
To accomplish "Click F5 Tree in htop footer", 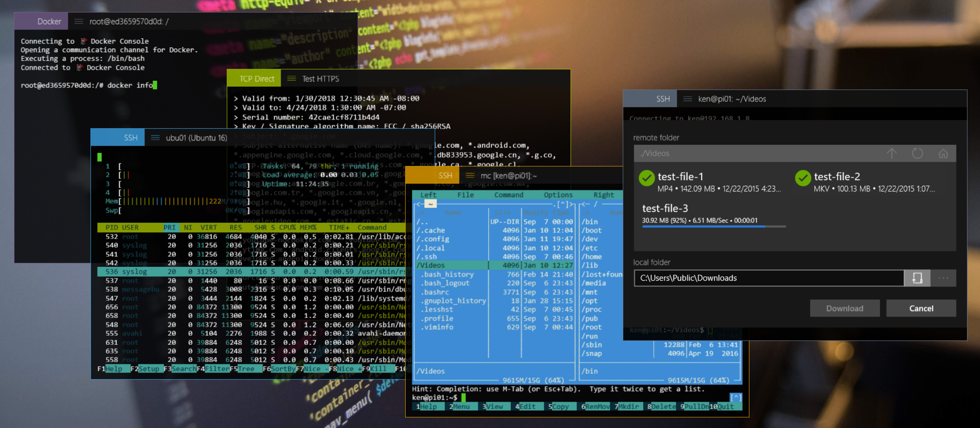I will [246, 369].
